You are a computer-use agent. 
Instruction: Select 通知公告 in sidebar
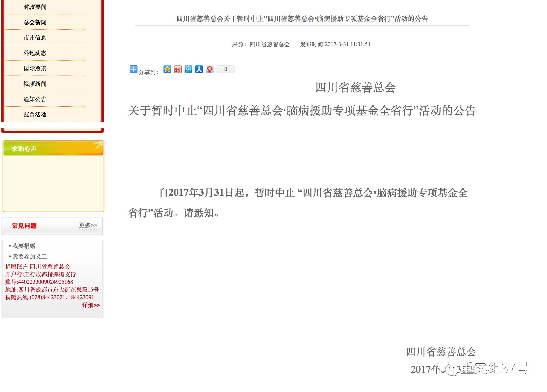pos(35,99)
